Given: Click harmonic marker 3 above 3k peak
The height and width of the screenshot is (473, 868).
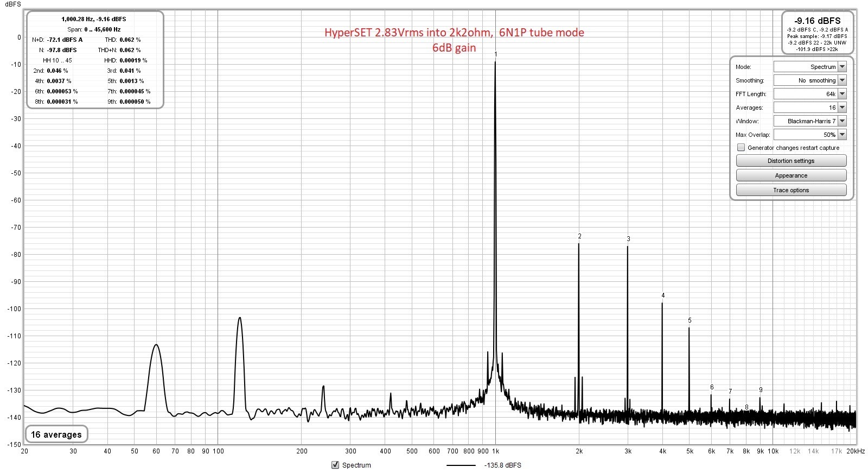Looking at the screenshot, I should [628, 239].
